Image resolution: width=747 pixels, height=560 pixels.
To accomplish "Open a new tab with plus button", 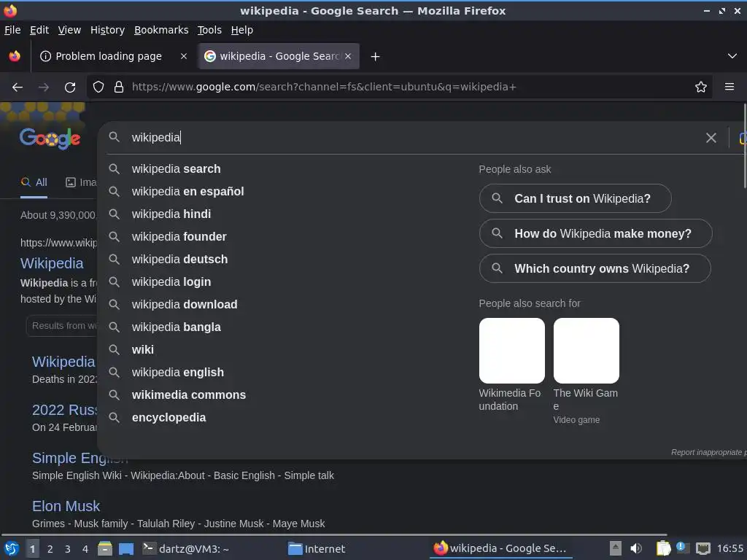I will (376, 57).
